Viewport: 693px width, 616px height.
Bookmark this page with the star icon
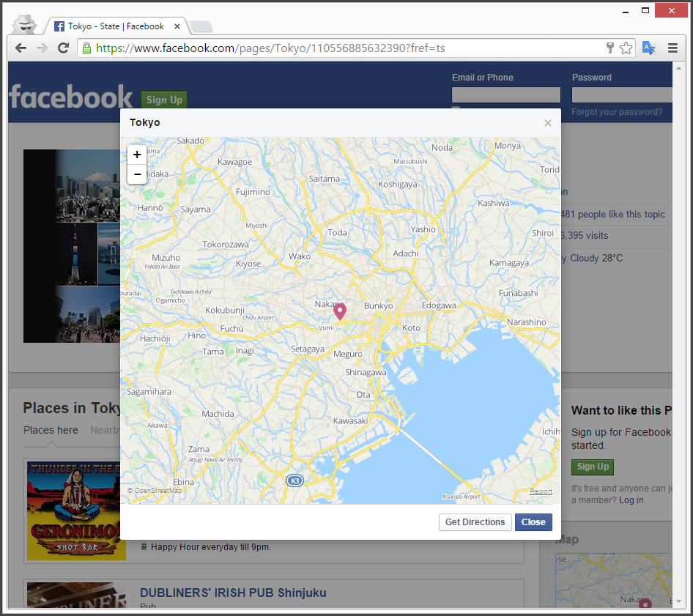tap(626, 48)
